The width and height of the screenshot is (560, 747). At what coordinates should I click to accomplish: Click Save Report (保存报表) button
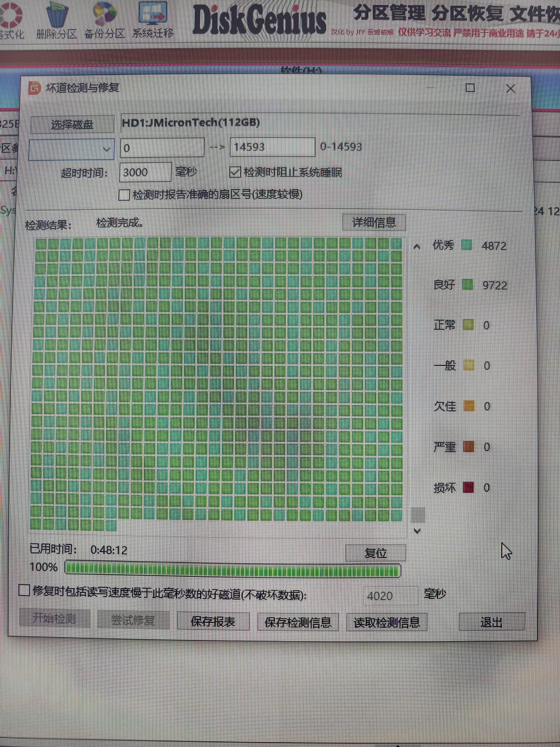[x=213, y=622]
